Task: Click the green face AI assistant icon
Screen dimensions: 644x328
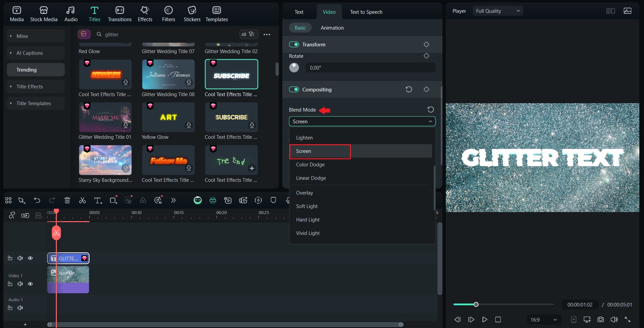Action: click(x=198, y=200)
